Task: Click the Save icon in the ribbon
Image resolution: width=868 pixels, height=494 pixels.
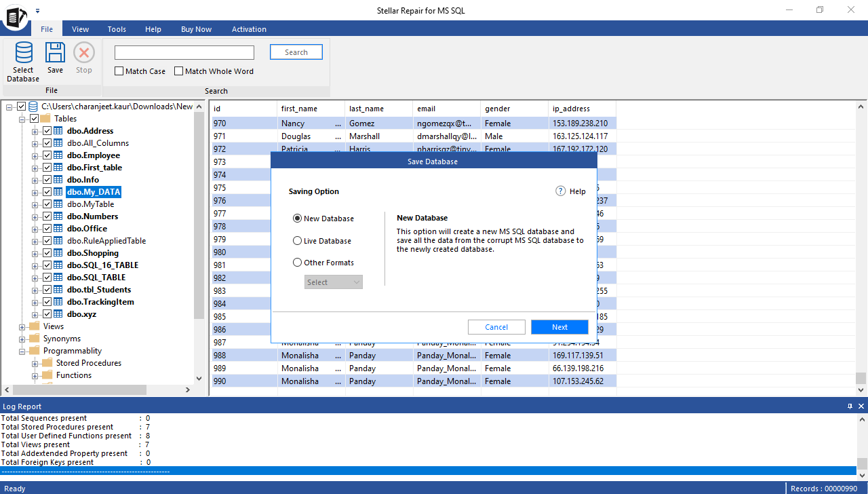Action: tap(55, 53)
